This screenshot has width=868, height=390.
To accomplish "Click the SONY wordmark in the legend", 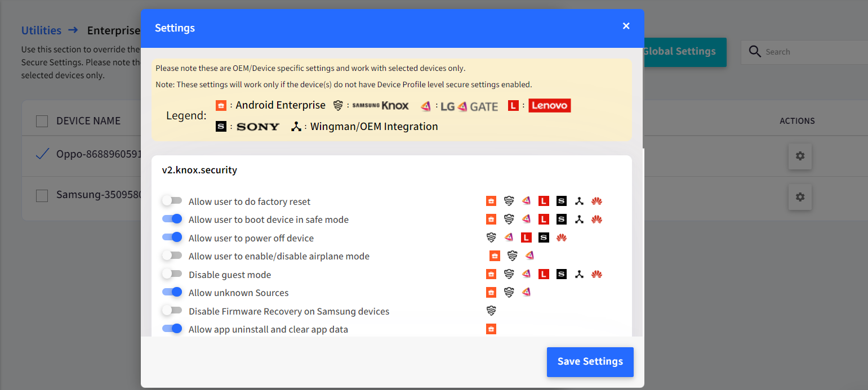I will click(x=257, y=127).
